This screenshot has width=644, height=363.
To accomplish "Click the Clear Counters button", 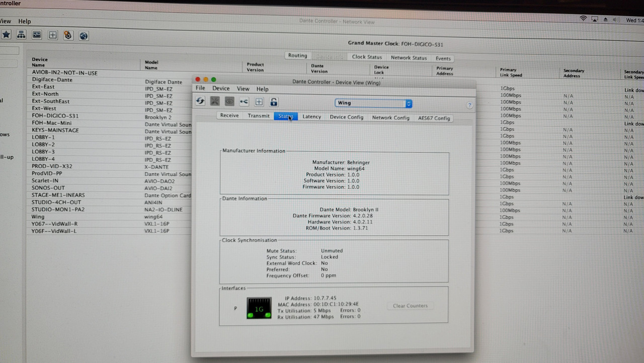I will pos(410,306).
